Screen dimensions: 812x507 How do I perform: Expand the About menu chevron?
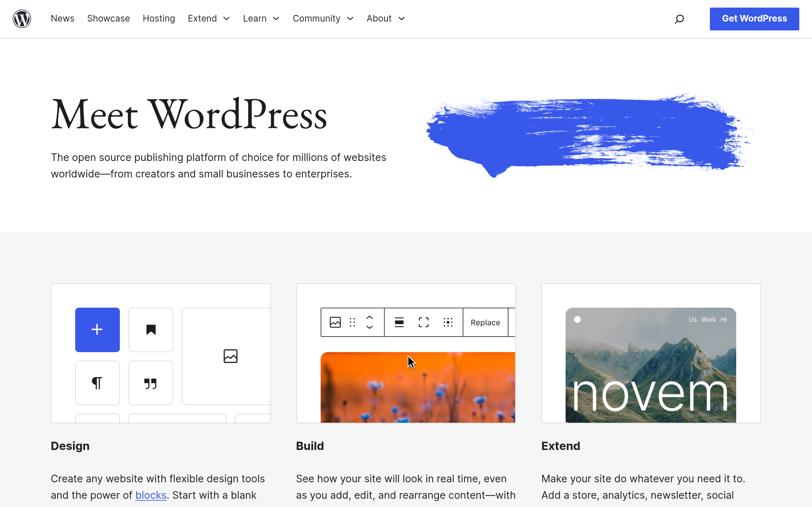click(401, 19)
